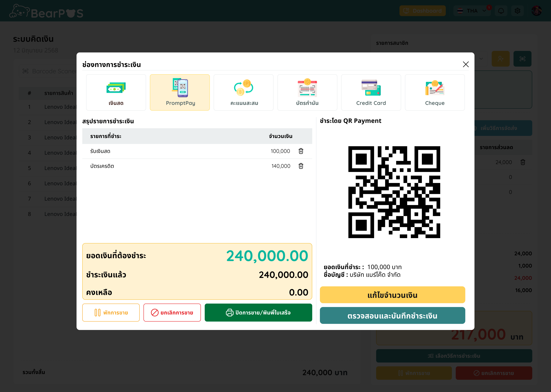
Task: Delete the 24,000 discount row
Action: tap(523, 162)
